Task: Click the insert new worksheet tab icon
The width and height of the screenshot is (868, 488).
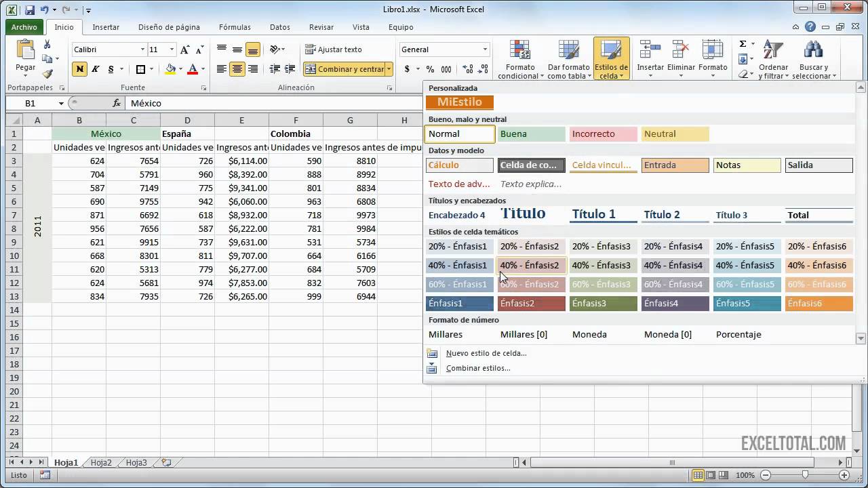Action: (166, 462)
